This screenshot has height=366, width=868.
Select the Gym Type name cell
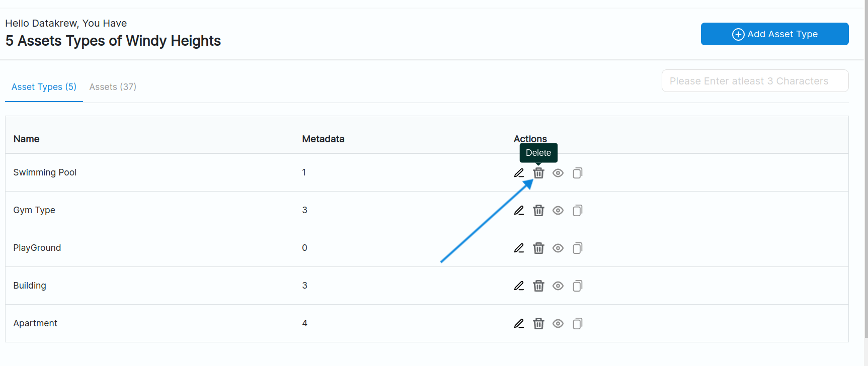(34, 210)
